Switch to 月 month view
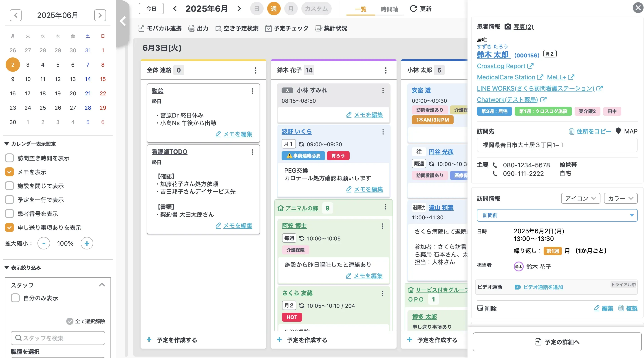 click(291, 9)
